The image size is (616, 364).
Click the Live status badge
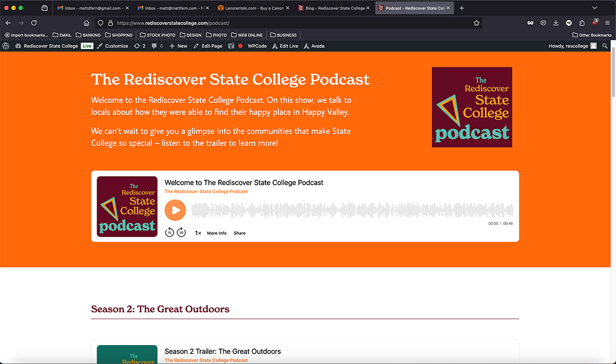[x=87, y=46]
